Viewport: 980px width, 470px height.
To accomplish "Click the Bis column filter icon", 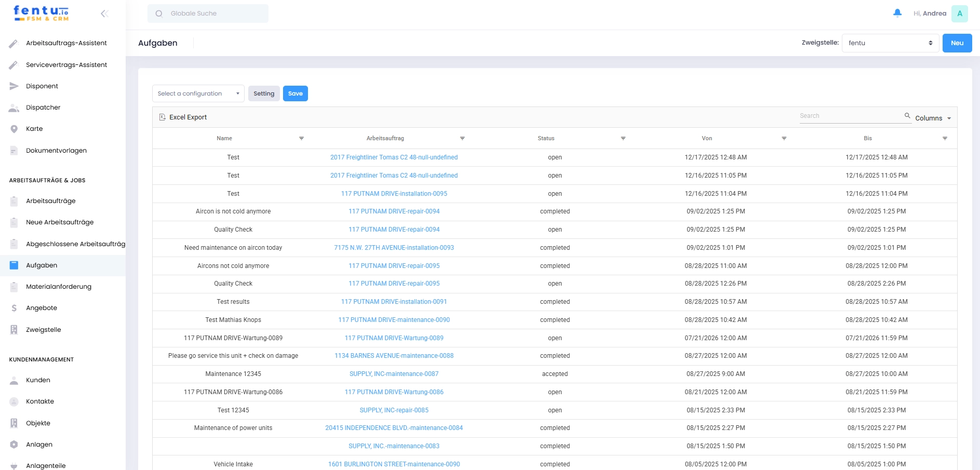I will pyautogui.click(x=945, y=139).
